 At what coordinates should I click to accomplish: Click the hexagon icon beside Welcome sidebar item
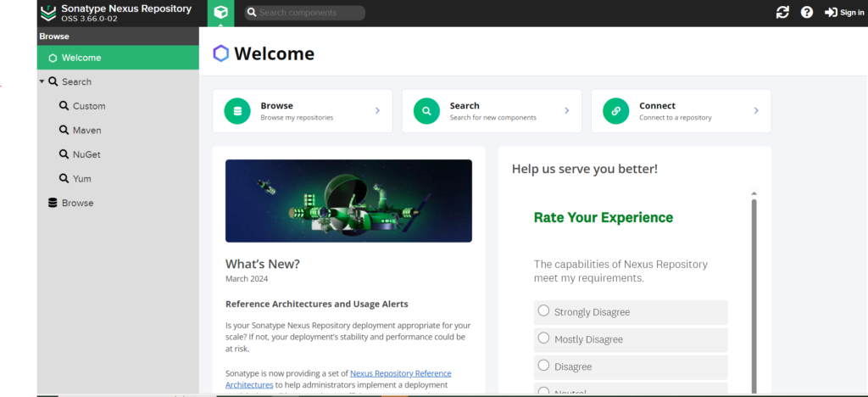coord(53,59)
